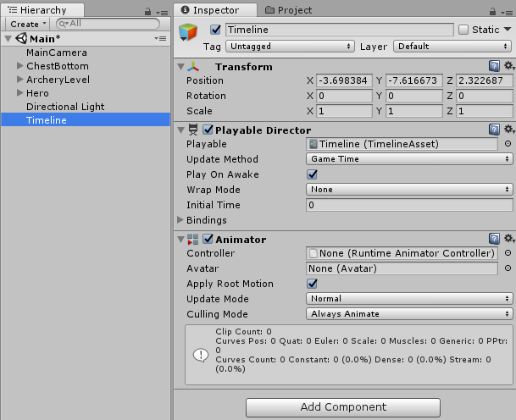
Task: Switch to the Project tab
Action: 289,10
